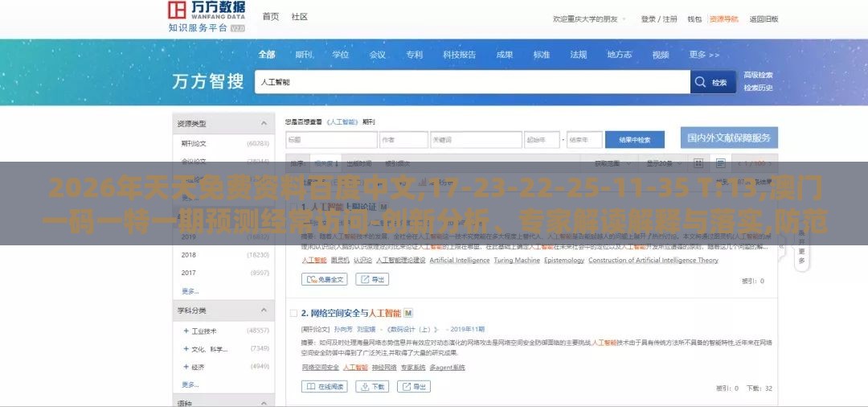Select the 标准 search category tab
The width and height of the screenshot is (868, 407).
pos(542,55)
